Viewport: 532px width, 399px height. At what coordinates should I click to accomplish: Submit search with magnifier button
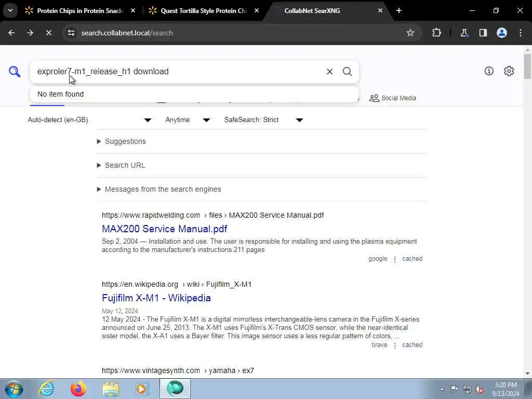pos(347,72)
